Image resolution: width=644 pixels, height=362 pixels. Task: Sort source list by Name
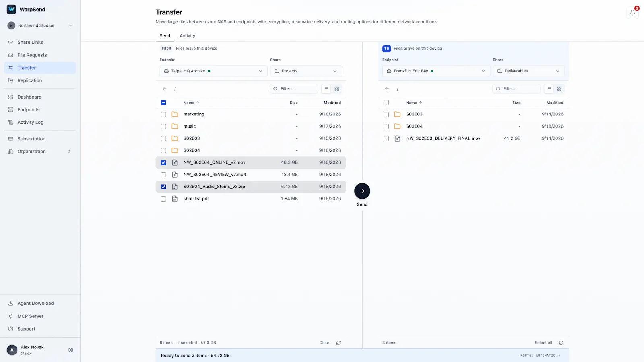pos(191,103)
